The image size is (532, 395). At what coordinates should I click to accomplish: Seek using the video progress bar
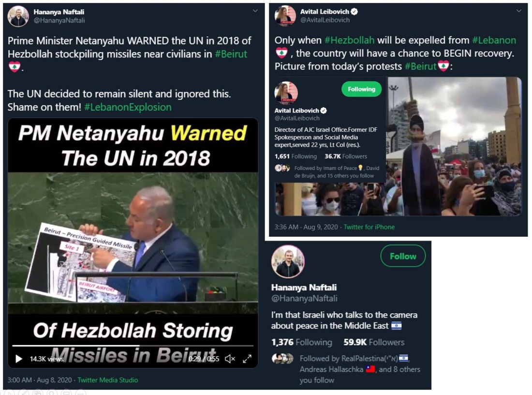coord(133,346)
